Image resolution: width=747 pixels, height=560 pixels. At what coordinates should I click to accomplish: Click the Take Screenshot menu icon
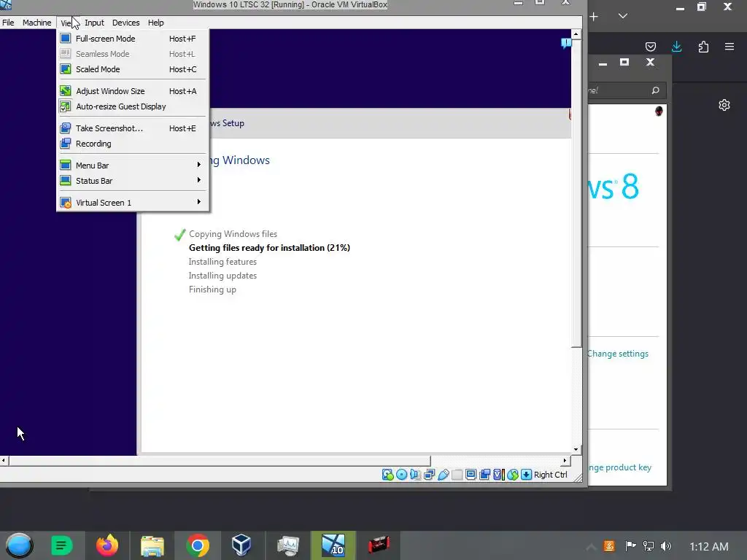coord(66,128)
